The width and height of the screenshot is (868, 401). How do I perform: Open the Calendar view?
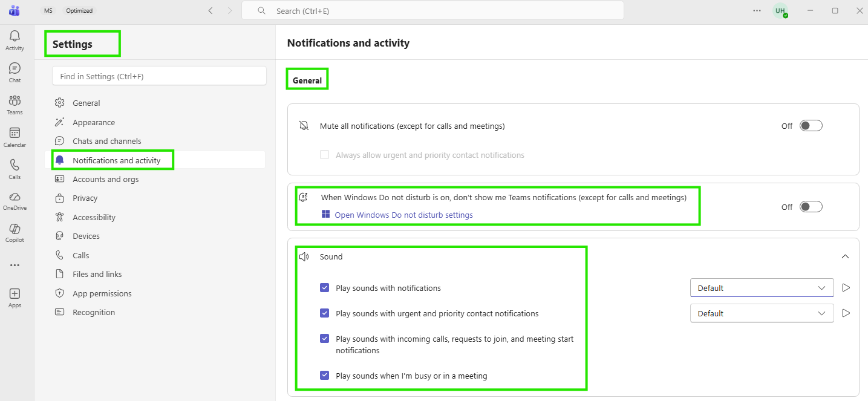[15, 137]
